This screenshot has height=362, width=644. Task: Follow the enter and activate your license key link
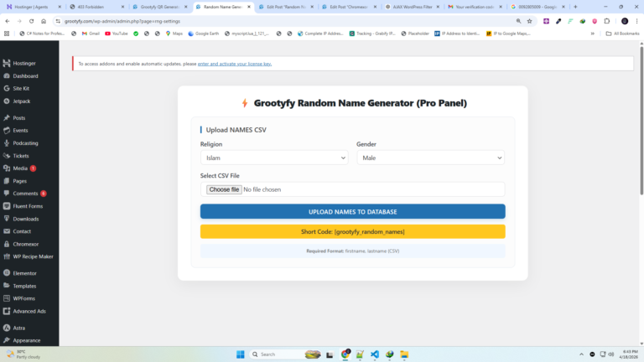[x=235, y=64]
